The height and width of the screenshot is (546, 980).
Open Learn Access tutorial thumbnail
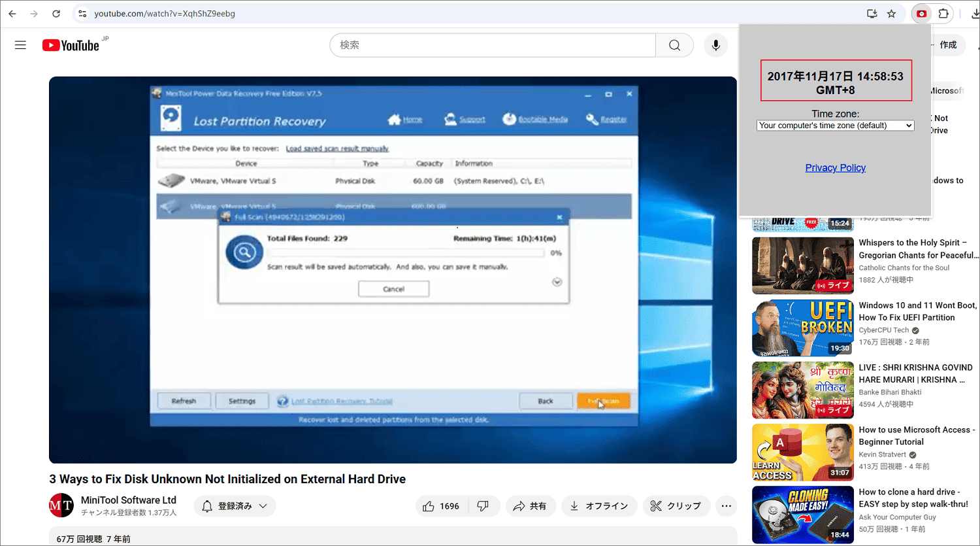tap(803, 452)
